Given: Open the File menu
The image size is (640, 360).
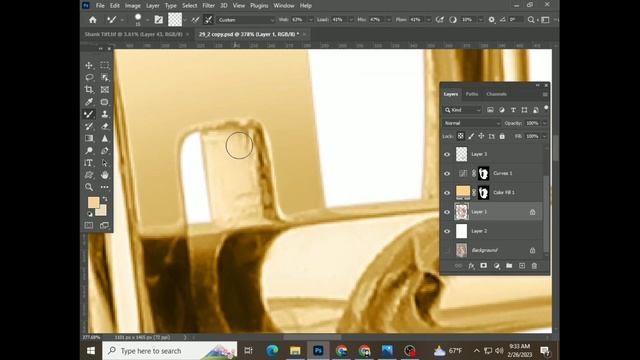Looking at the screenshot, I should (100, 6).
